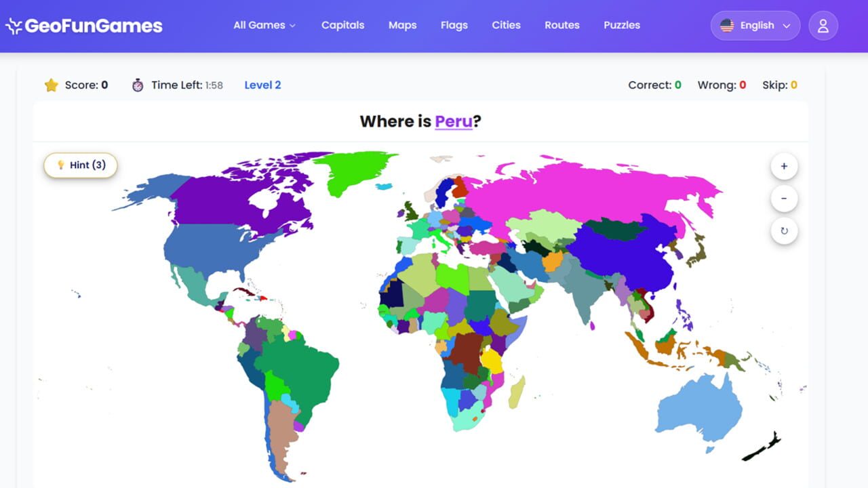Click the US flag icon
The width and height of the screenshot is (868, 488).
click(x=727, y=26)
